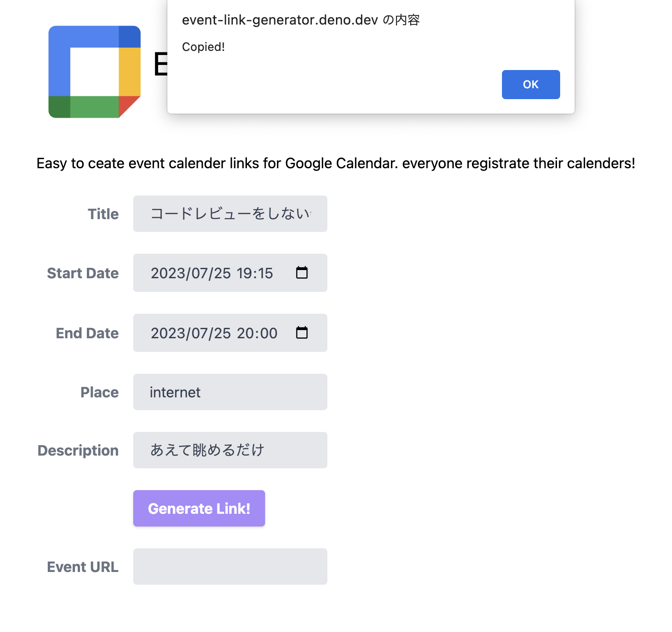Focus the empty Event URL field
This screenshot has width=672, height=632.
pyautogui.click(x=230, y=566)
